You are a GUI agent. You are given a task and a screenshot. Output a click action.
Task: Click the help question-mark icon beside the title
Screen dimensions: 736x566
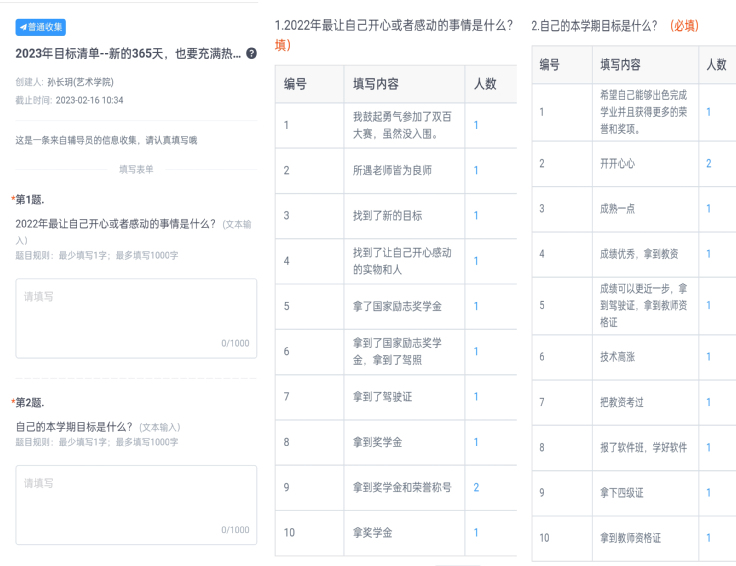pos(251,53)
